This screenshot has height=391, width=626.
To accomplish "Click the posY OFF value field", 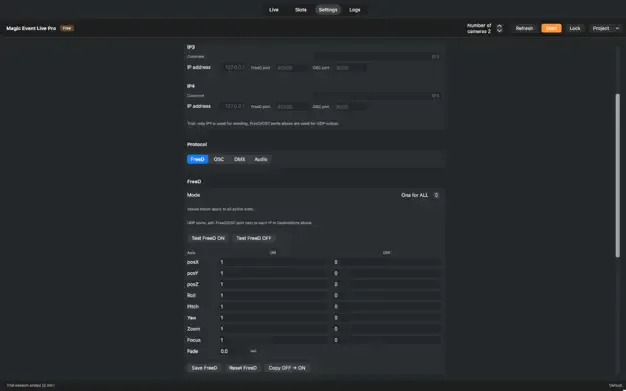I will coord(387,274).
